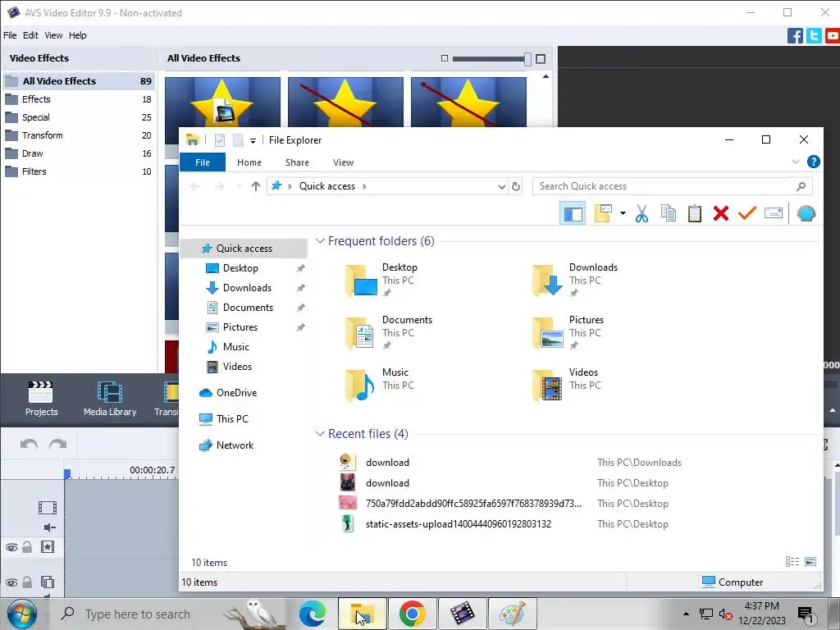
Task: Select Network in the navigation pane
Action: [x=235, y=445]
